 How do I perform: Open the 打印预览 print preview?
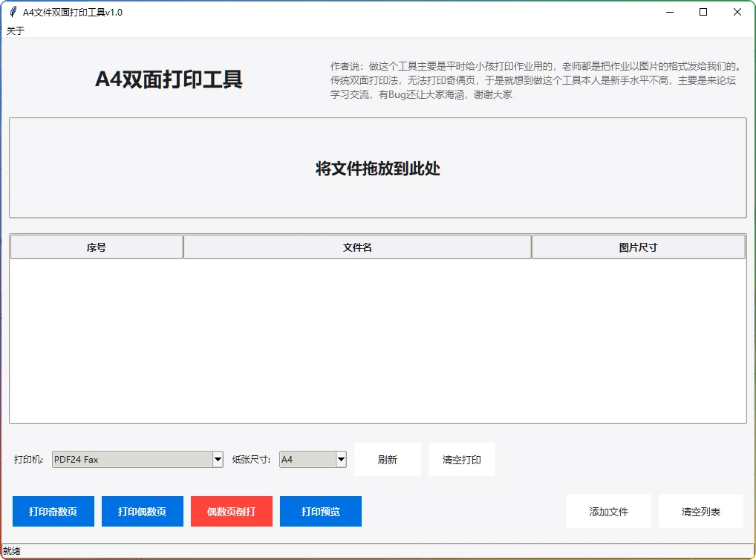pos(320,511)
